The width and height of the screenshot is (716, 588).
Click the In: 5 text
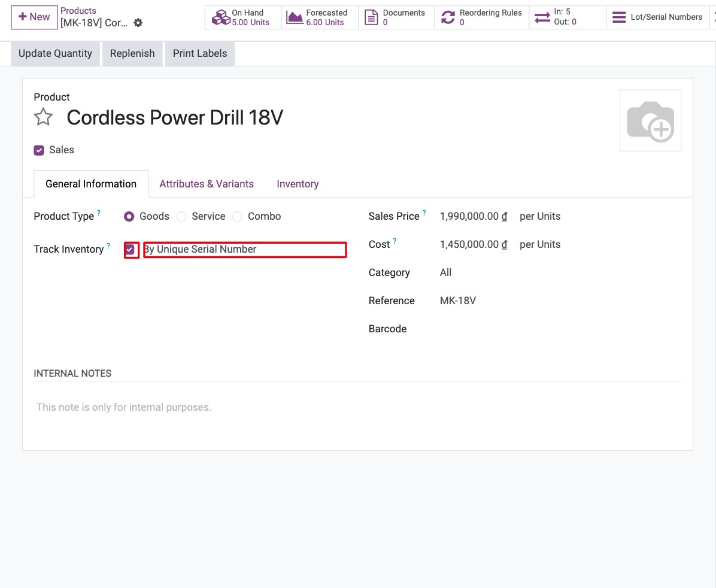tap(562, 12)
